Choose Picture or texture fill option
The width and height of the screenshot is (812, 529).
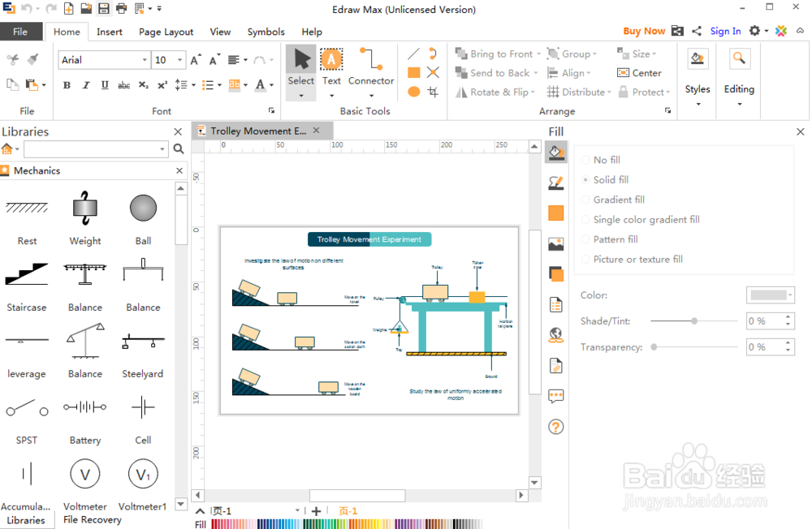633,260
